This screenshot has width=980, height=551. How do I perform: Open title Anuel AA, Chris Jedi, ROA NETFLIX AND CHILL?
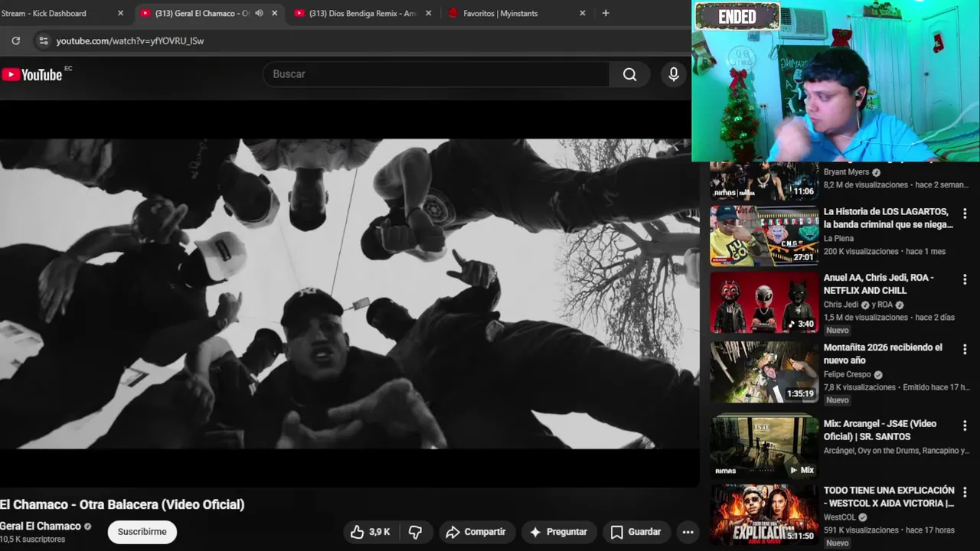click(x=879, y=284)
